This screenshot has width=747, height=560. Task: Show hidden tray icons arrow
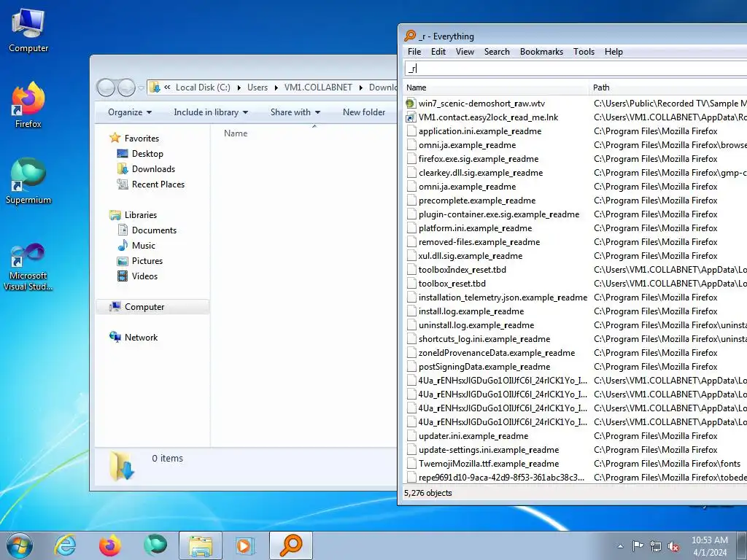(x=620, y=546)
